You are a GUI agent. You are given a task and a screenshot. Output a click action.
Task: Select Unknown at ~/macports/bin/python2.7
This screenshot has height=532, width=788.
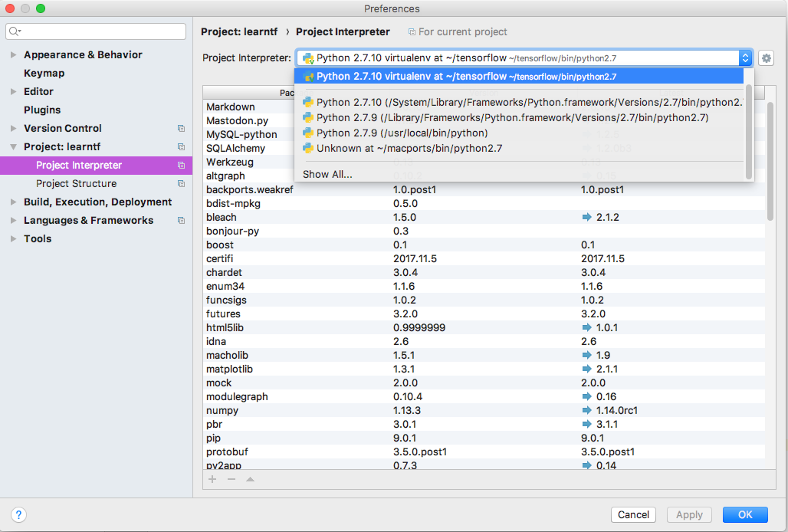pyautogui.click(x=519, y=148)
